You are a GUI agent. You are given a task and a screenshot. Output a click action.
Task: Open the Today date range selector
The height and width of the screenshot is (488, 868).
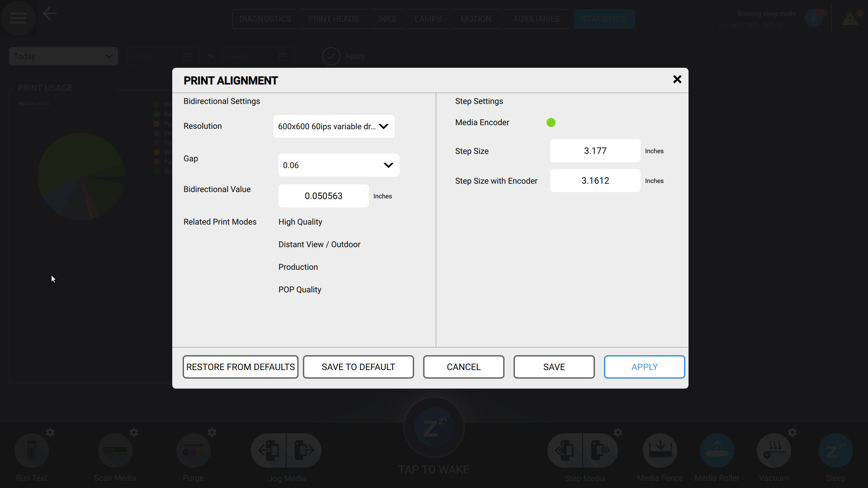[63, 56]
